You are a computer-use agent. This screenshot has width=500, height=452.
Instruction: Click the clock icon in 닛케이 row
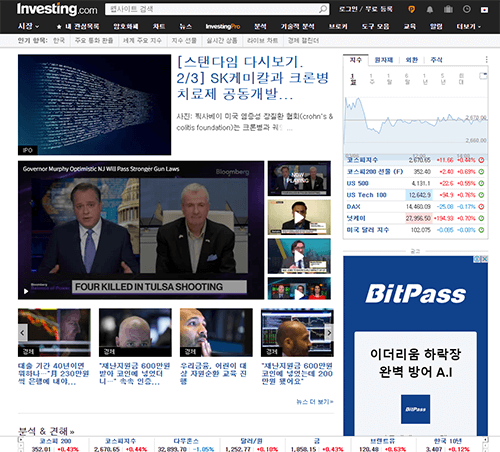click(x=481, y=218)
